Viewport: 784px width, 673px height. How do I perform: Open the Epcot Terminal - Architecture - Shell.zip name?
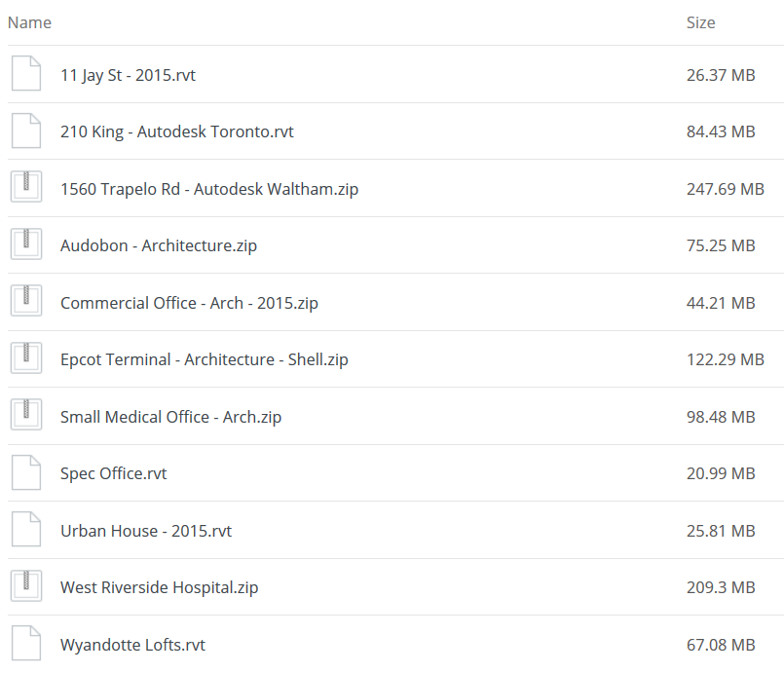(204, 359)
